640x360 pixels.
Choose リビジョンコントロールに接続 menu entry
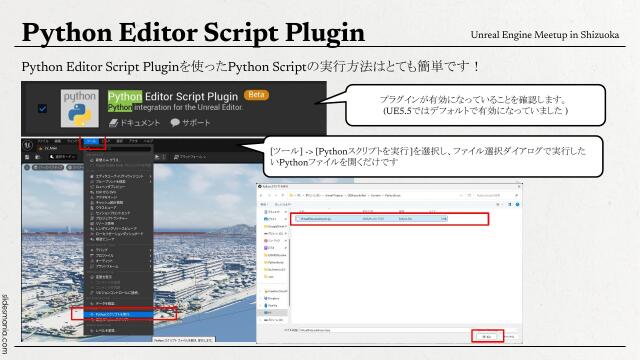pos(119,293)
